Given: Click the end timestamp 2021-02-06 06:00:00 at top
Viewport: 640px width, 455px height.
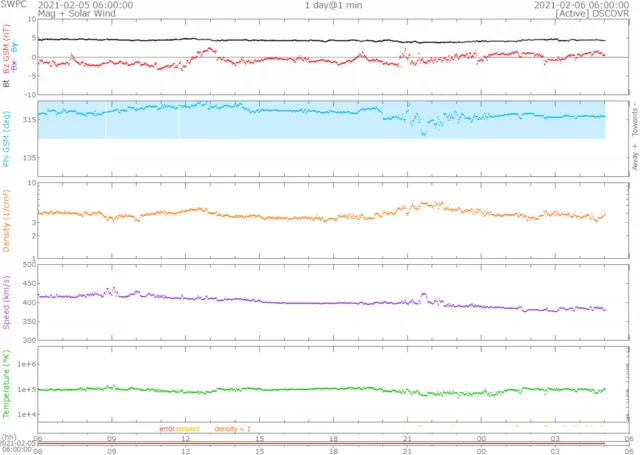Looking at the screenshot, I should pos(579,5).
